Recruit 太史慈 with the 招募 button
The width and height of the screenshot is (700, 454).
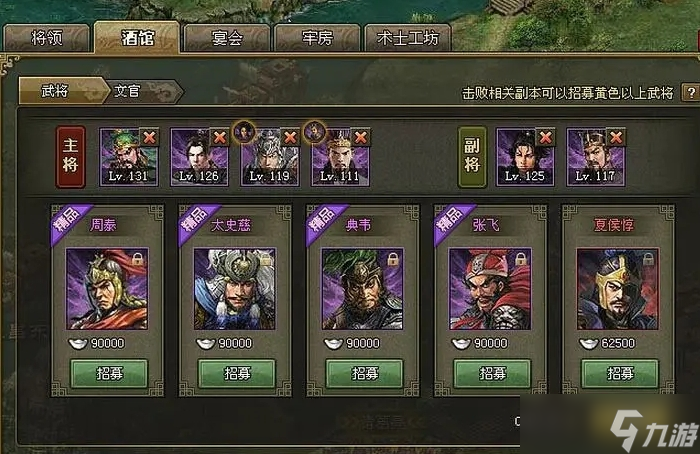pyautogui.click(x=237, y=373)
